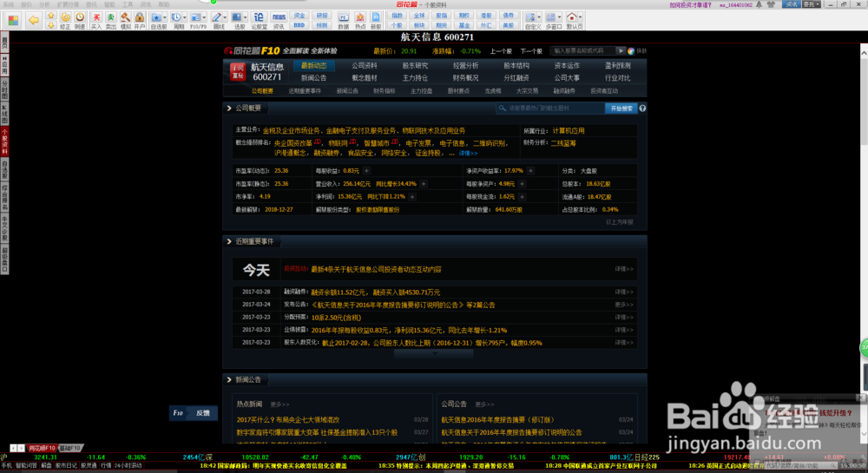This screenshot has height=473, width=868.
Task: Click the 资金 toolbar button
Action: [299, 16]
